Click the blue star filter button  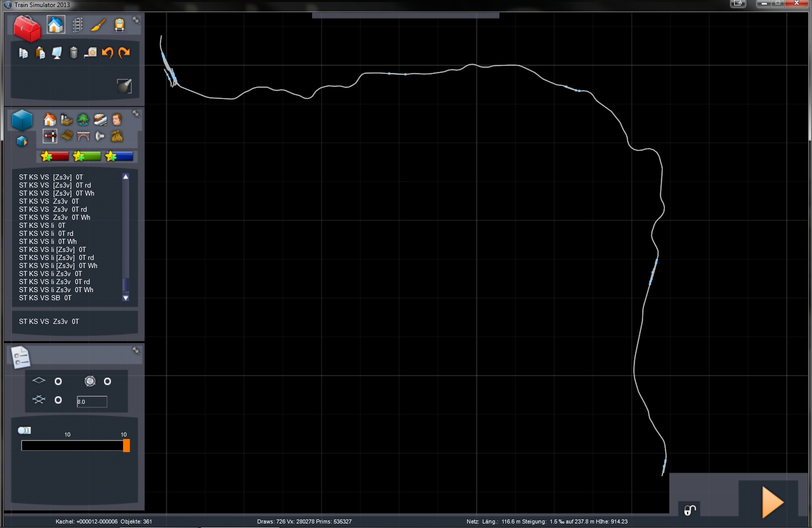[119, 156]
